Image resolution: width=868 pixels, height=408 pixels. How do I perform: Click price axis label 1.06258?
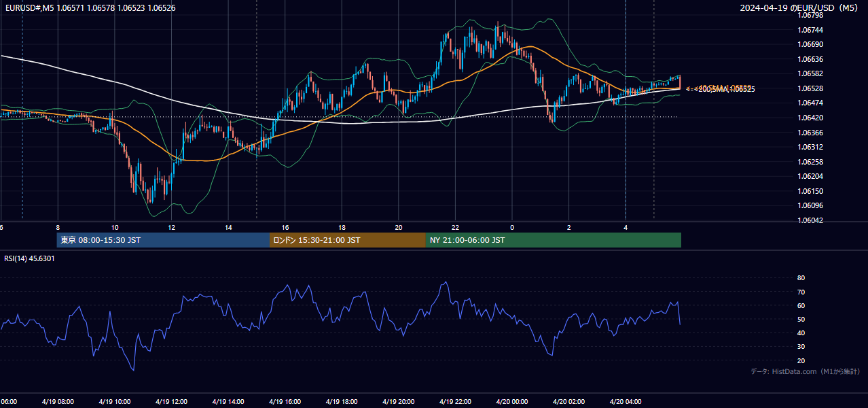(x=810, y=162)
